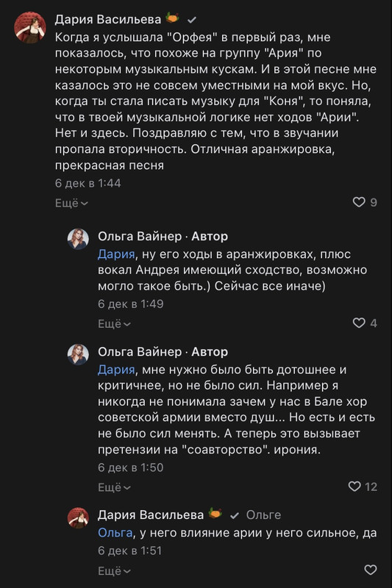
Task: Open Дария Васильева's avatar on top comment
Action: coord(30,27)
